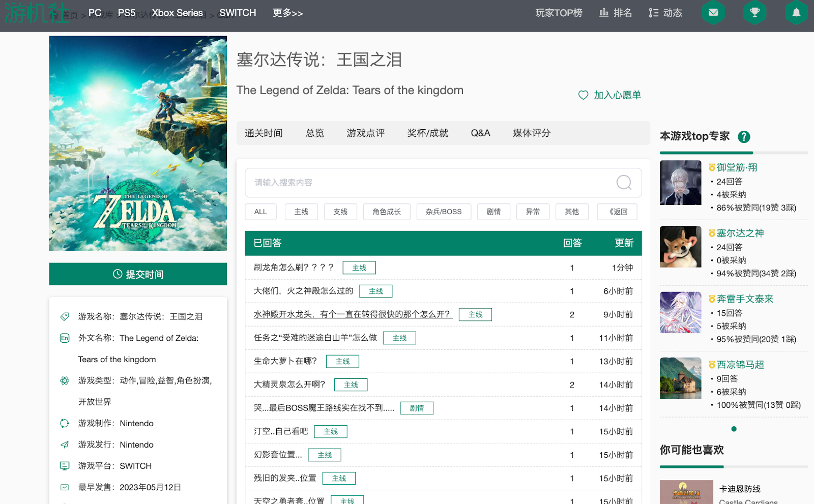The height and width of the screenshot is (504, 814).
Task: Click the heart wishlist icon
Action: click(x=583, y=95)
